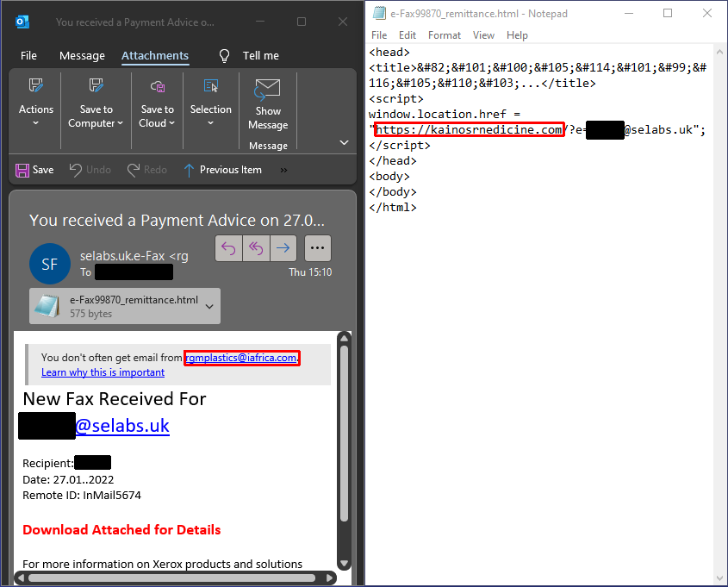Click the Tell me search field
This screenshot has width=728, height=587.
coord(261,56)
